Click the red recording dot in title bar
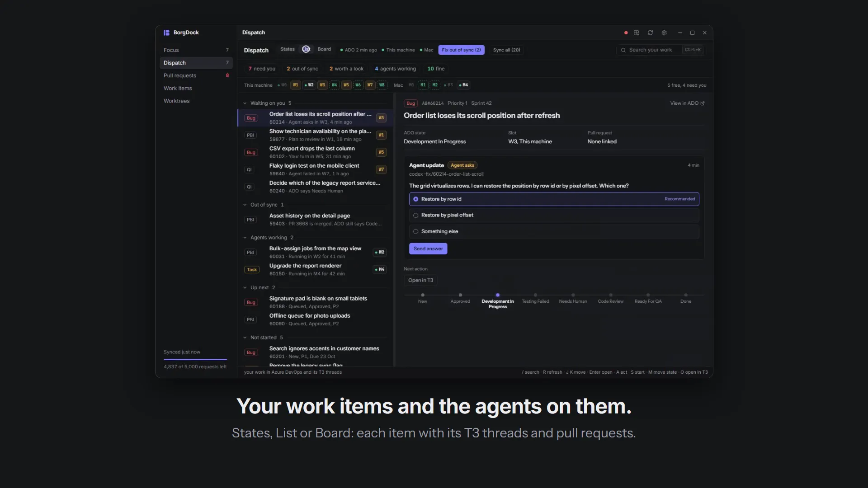868x488 pixels. [x=626, y=33]
